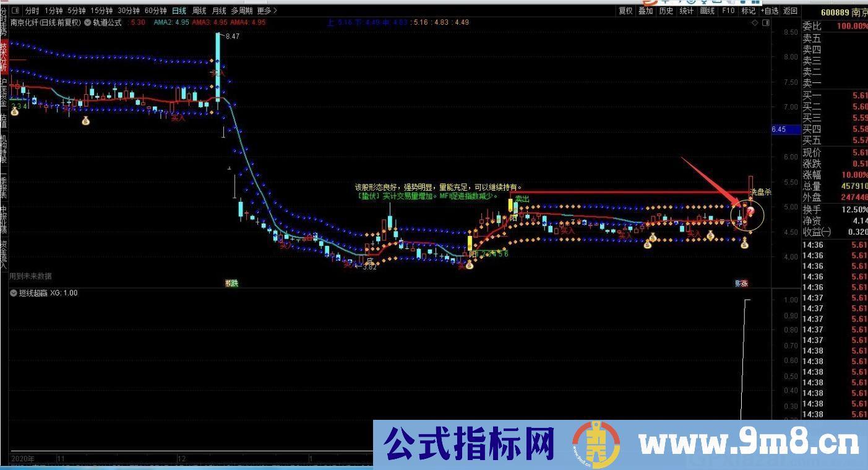
Task: Switch to 15分钟 chart period
Action: tap(101, 11)
